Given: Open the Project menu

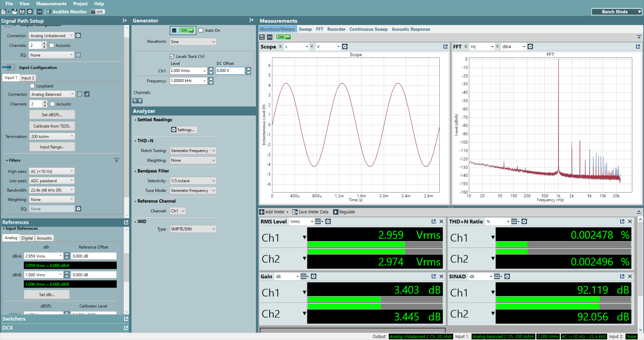Looking at the screenshot, I should point(80,4).
